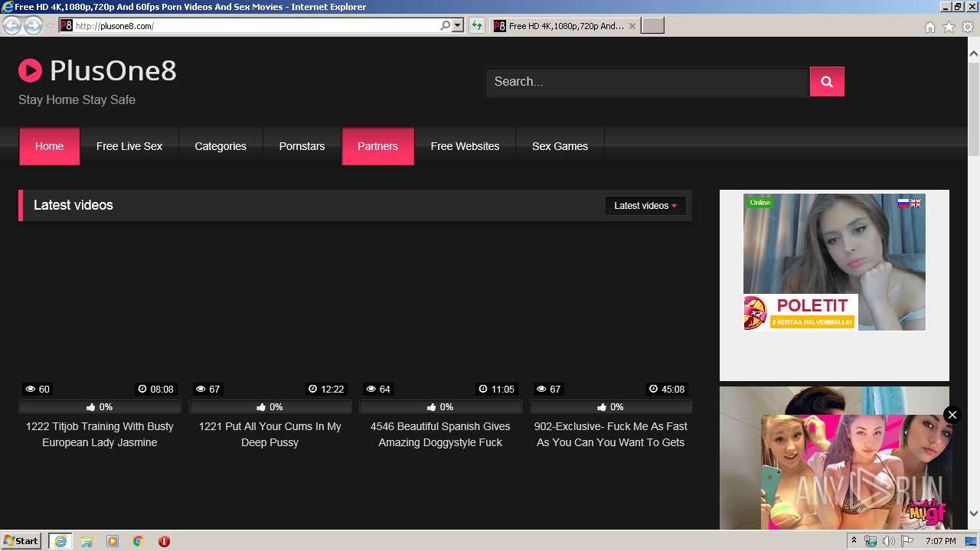Click the green Online badge on ad
The width and height of the screenshot is (980, 551).
pyautogui.click(x=760, y=202)
